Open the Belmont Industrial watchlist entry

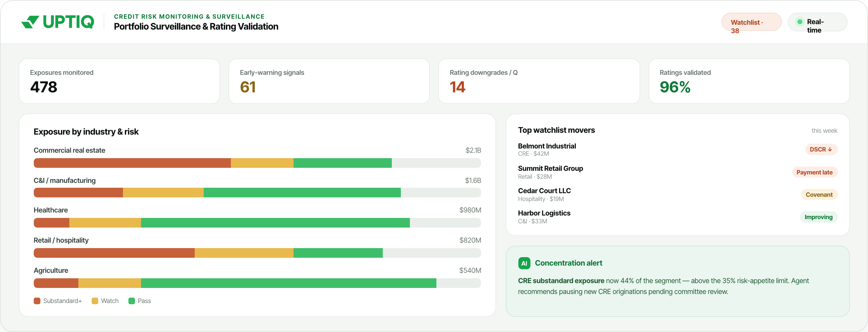677,149
